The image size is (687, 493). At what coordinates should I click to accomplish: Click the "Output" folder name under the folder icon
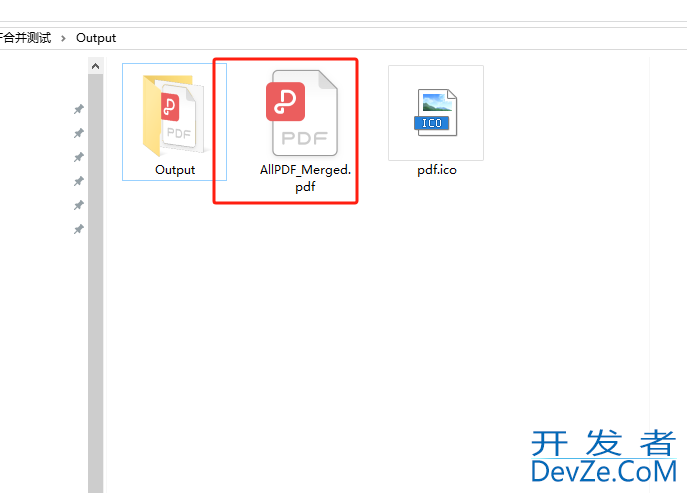175,170
